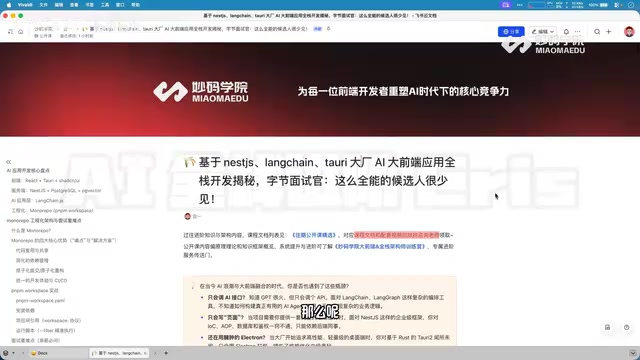The image size is (640, 360).
Task: Jump to outline item 安装依赖
Action: click(x=25, y=311)
